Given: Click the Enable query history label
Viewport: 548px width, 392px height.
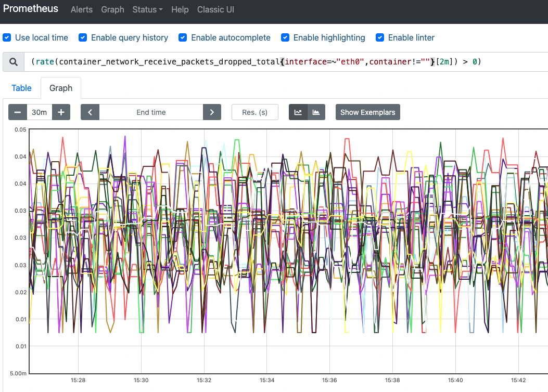Looking at the screenshot, I should click(130, 37).
